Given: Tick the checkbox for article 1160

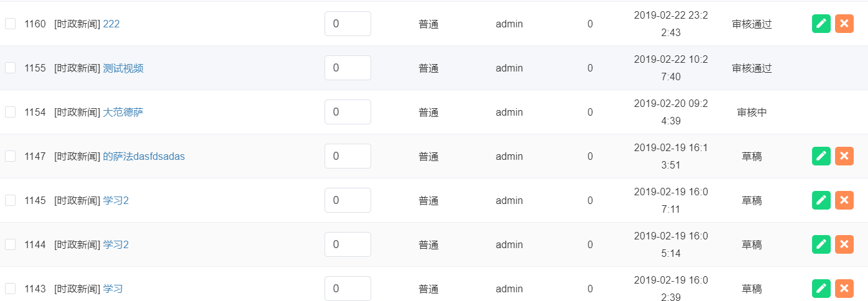Looking at the screenshot, I should [11, 24].
